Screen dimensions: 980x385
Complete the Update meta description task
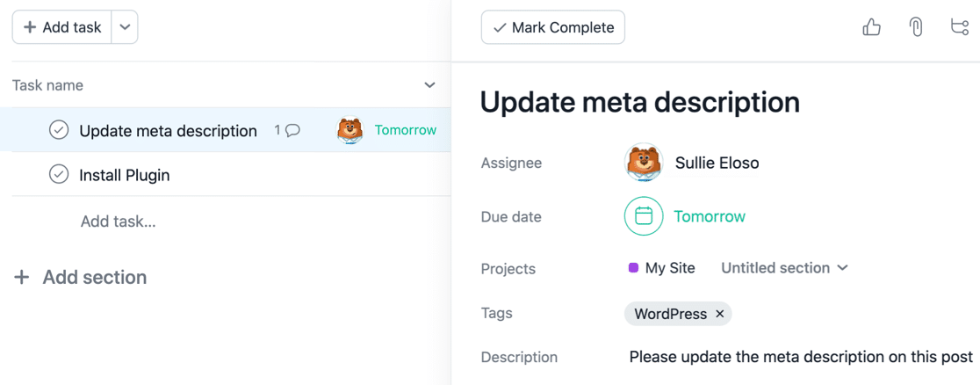59,130
